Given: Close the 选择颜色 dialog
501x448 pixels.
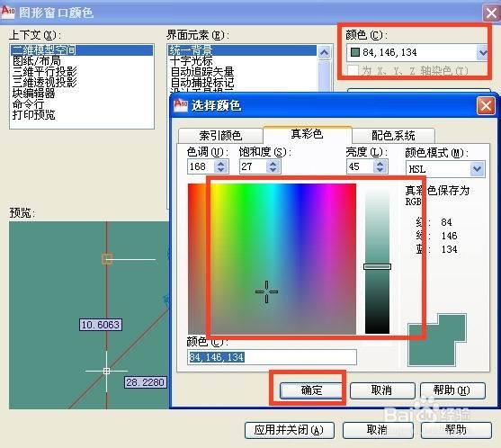Looking at the screenshot, I should point(486,105).
